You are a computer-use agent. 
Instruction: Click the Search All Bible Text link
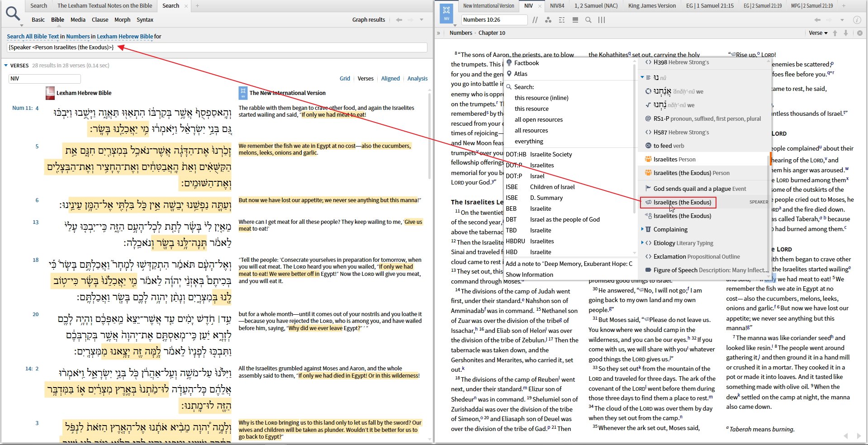[33, 37]
